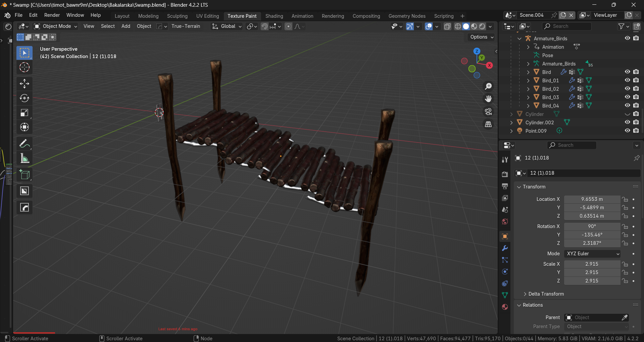Screen dimensions: 644x342
Task: Toggle lock for Location X
Action: (625, 199)
